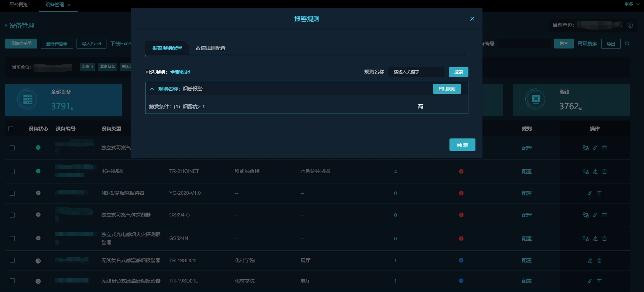
Task: Click the edit pencil in GS894-C row
Action: (x=595, y=215)
